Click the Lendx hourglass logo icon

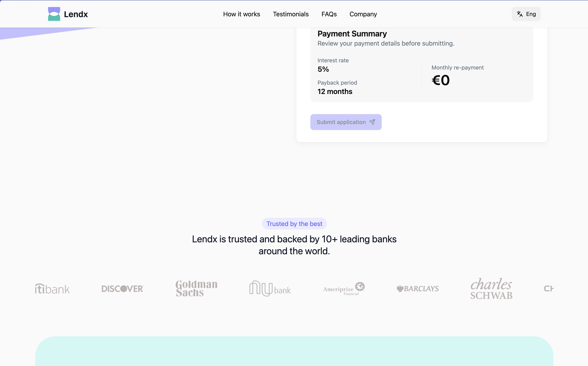pyautogui.click(x=54, y=14)
